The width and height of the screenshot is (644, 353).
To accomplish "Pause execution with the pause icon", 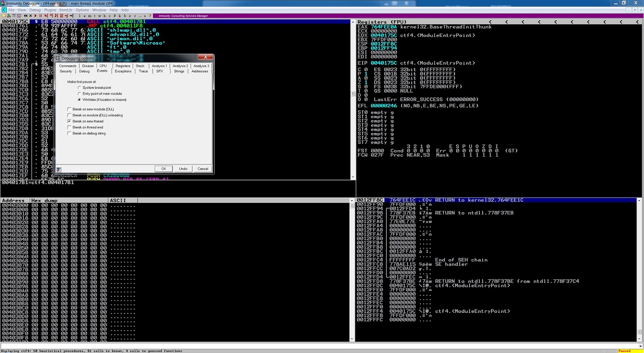I will pyautogui.click(x=41, y=16).
